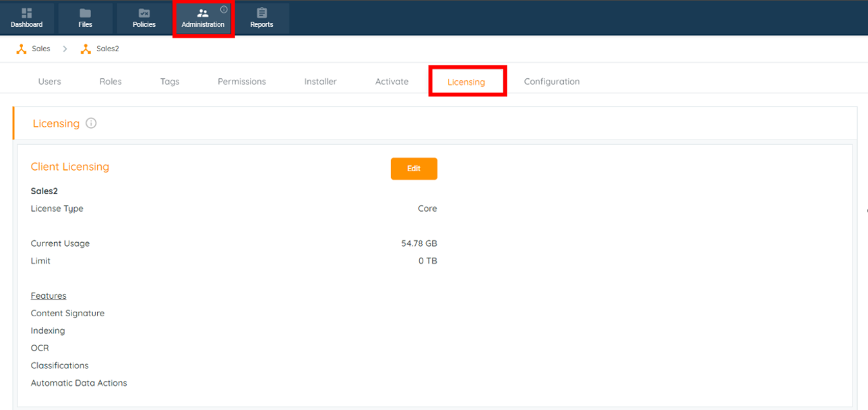Click the Sales organization icon in breadcrumb
Viewport: 868px width, 410px height.
22,49
